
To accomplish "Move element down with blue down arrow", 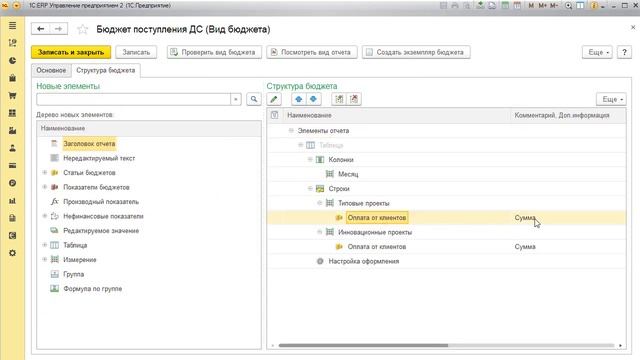I will point(313,99).
